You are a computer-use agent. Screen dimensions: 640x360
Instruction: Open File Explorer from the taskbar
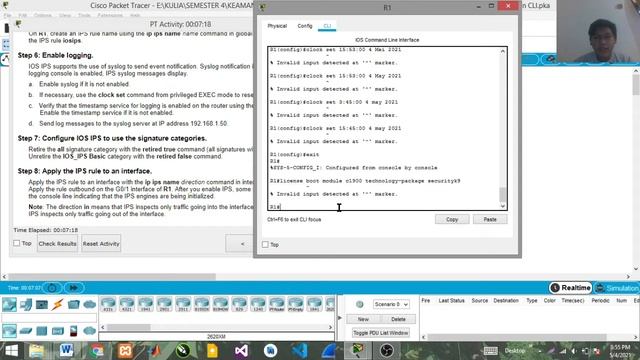[36, 351]
